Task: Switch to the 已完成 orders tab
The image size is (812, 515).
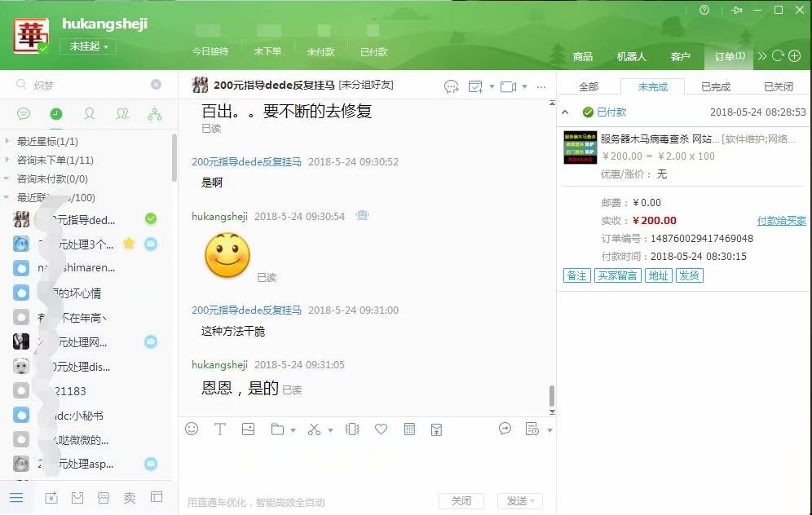Action: tap(716, 86)
